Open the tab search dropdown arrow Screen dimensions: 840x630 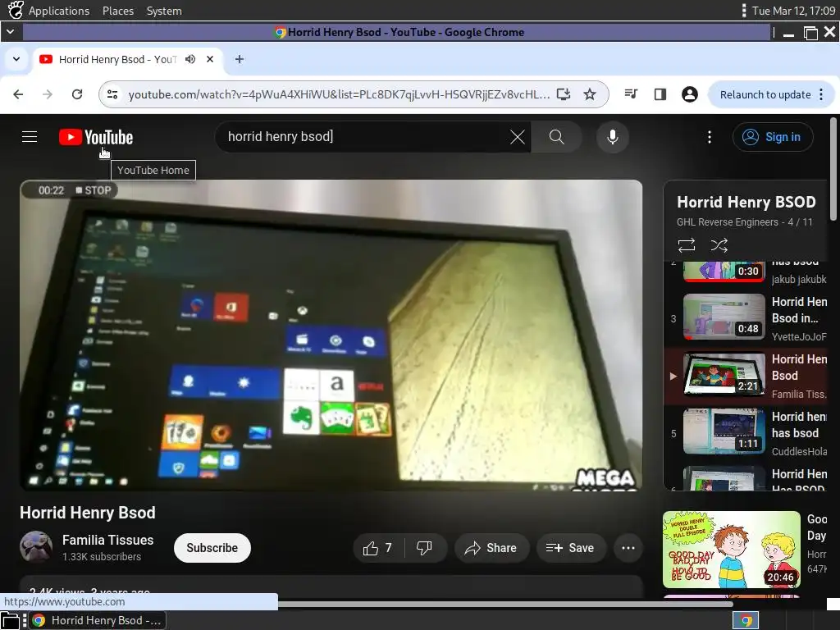click(16, 59)
